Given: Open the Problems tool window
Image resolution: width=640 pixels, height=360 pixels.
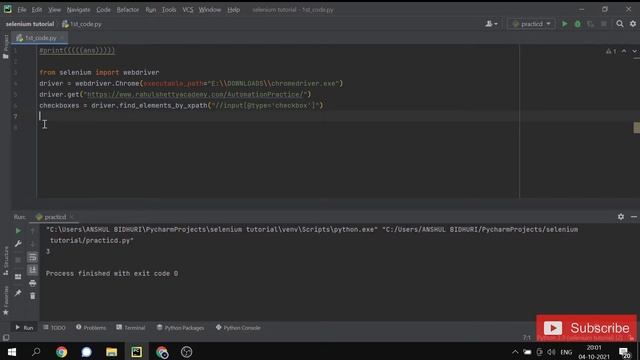Looking at the screenshot, I should [91, 328].
